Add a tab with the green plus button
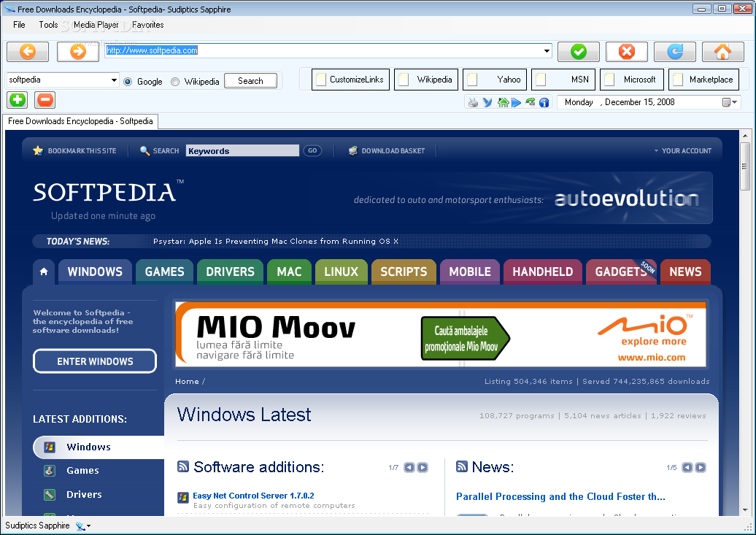Viewport: 756px width, 535px height. click(x=18, y=100)
